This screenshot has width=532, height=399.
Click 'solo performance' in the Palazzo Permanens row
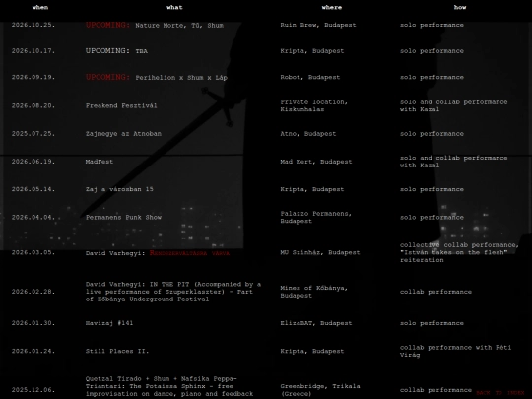click(432, 217)
